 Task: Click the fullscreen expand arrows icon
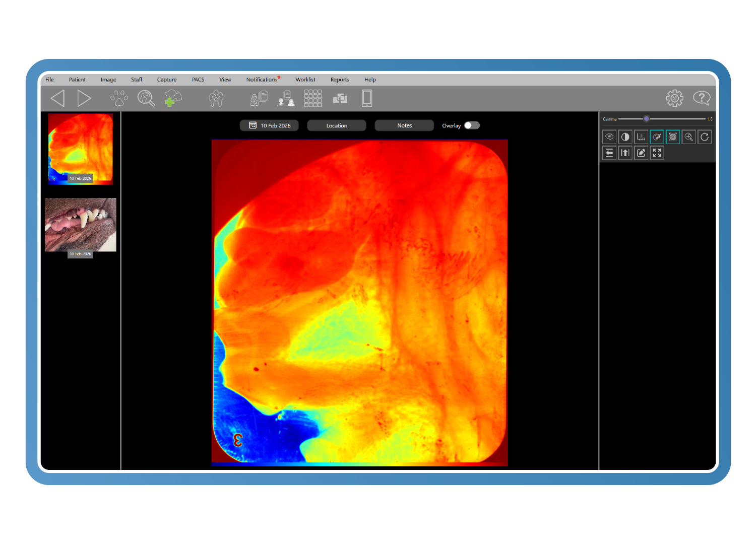click(657, 153)
